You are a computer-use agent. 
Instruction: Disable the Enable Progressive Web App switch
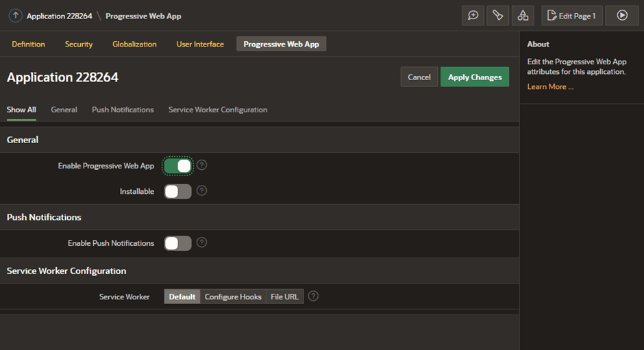tap(178, 166)
